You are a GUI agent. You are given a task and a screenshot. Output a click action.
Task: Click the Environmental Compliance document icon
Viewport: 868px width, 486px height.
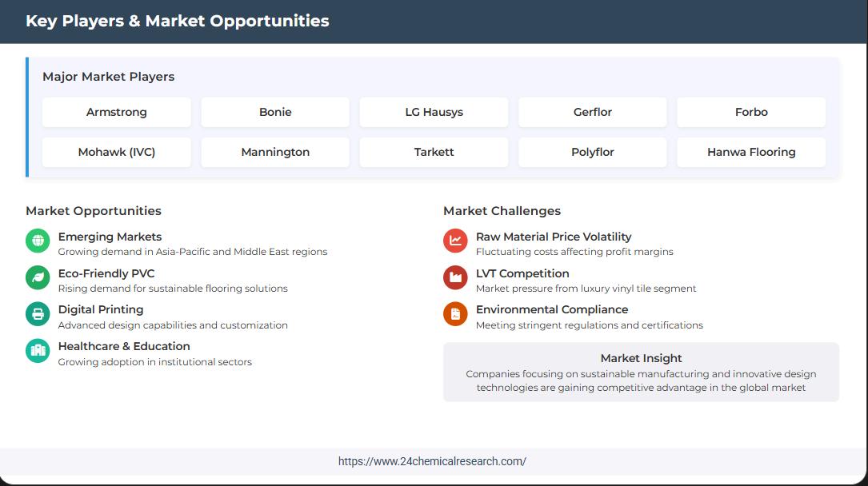(455, 314)
